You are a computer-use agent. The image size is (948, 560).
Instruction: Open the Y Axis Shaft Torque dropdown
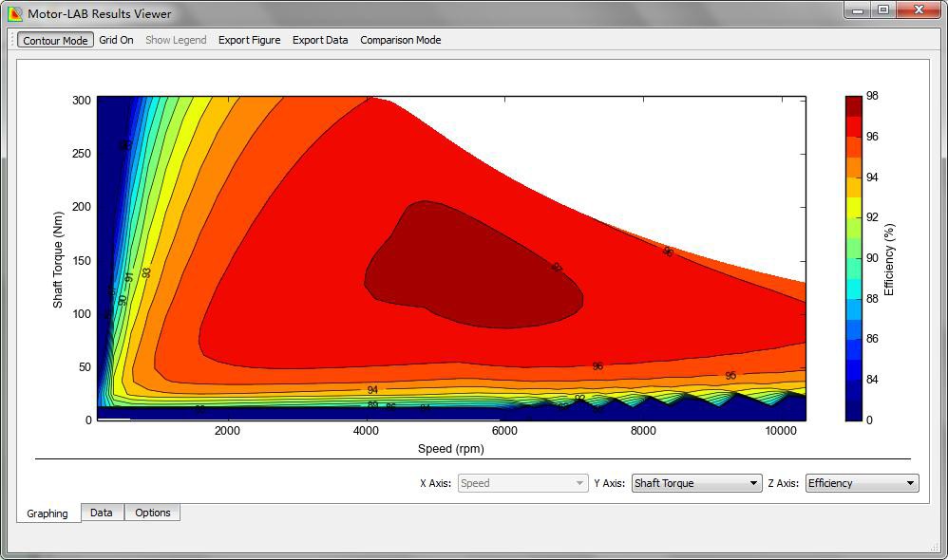coord(696,483)
